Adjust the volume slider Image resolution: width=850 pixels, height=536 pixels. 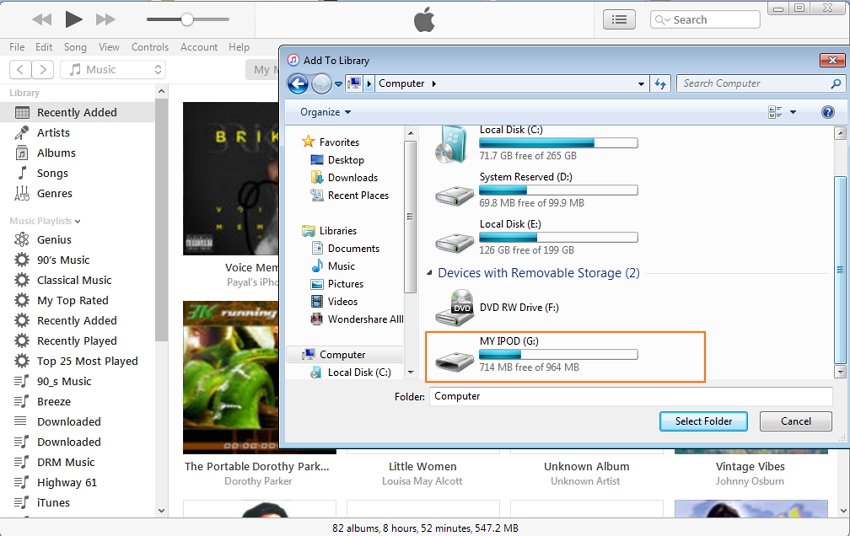187,19
